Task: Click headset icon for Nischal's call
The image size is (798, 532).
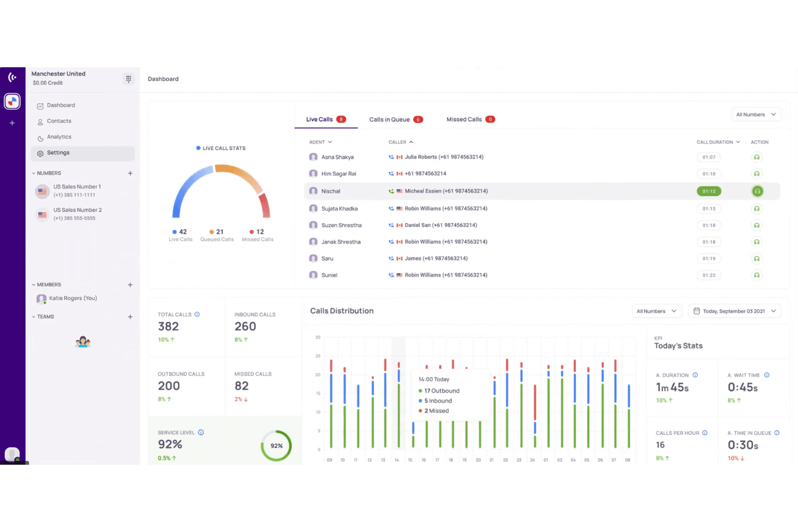Action: (758, 191)
